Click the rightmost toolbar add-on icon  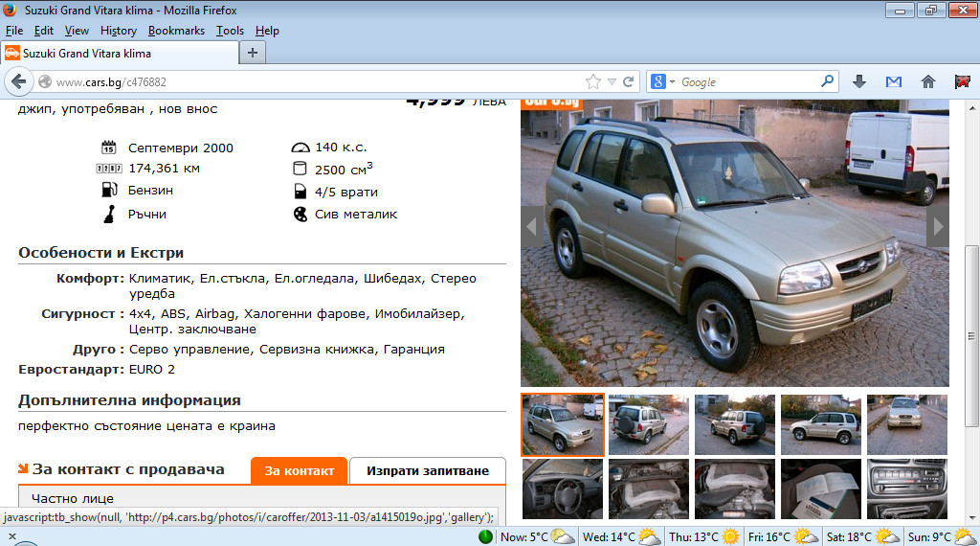(963, 82)
